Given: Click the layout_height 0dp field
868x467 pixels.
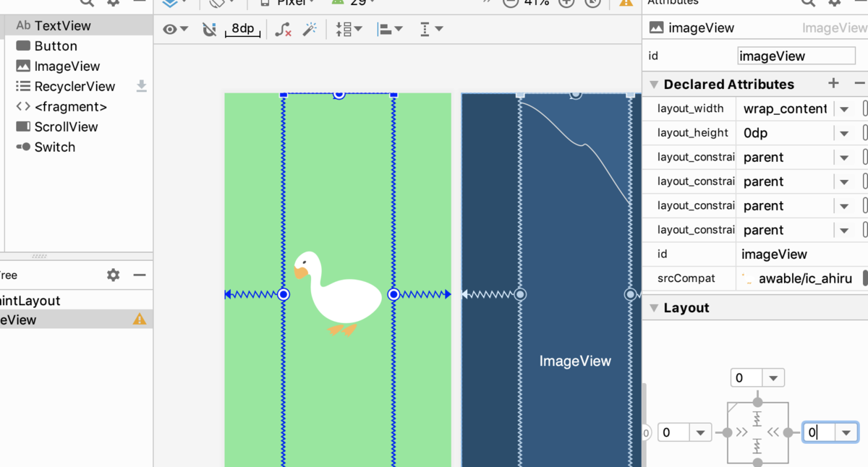Looking at the screenshot, I should click(784, 133).
